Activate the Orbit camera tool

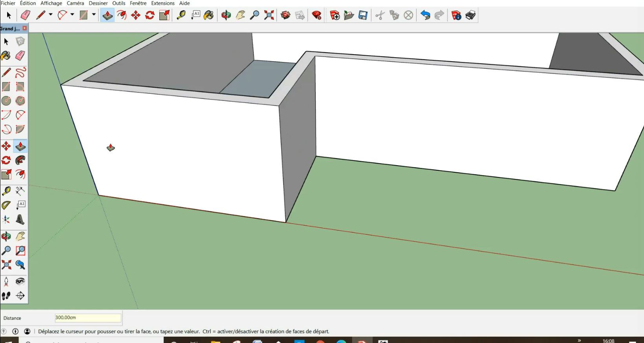pyautogui.click(x=226, y=15)
